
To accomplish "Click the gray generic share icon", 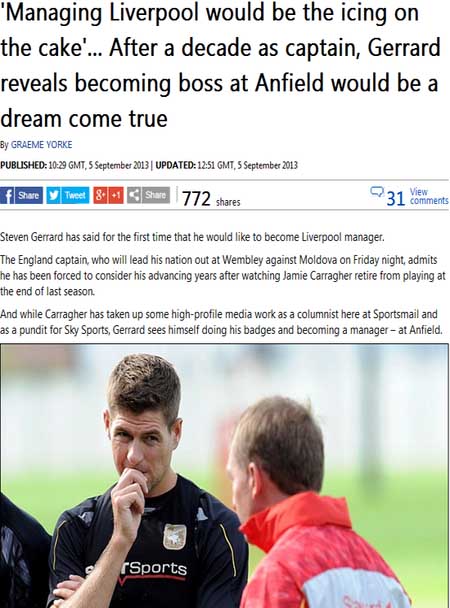I will tap(134, 195).
